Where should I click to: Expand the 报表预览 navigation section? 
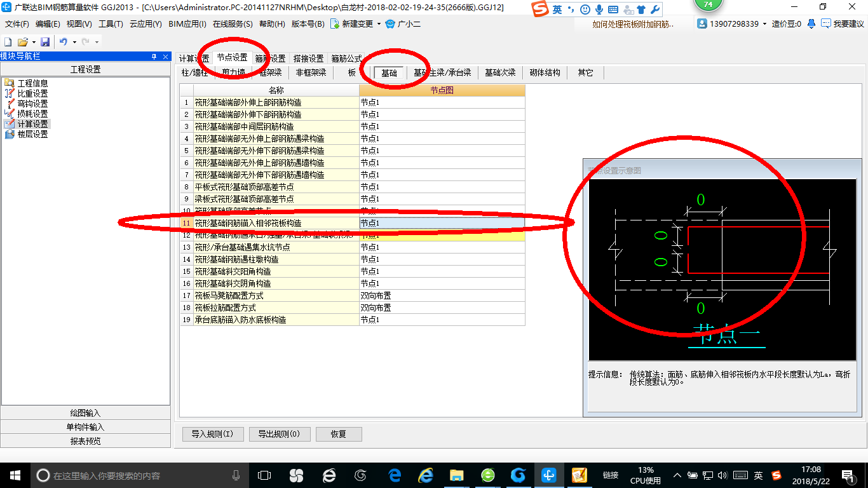point(85,441)
